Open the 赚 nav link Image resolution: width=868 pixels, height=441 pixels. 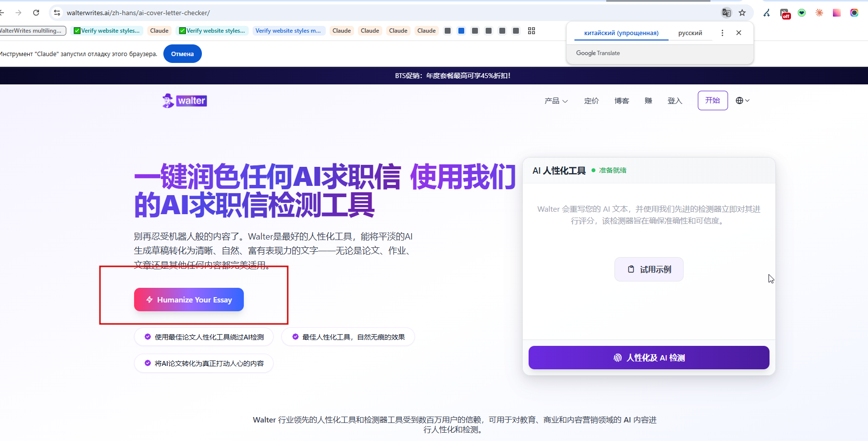pyautogui.click(x=648, y=101)
